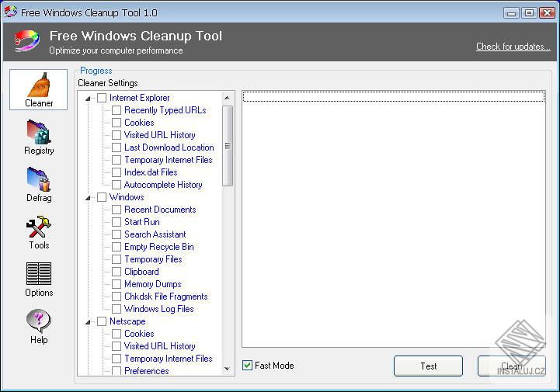Screen dimensions: 560x392
Task: Check the Autocomplete History checkbox
Action: [117, 185]
